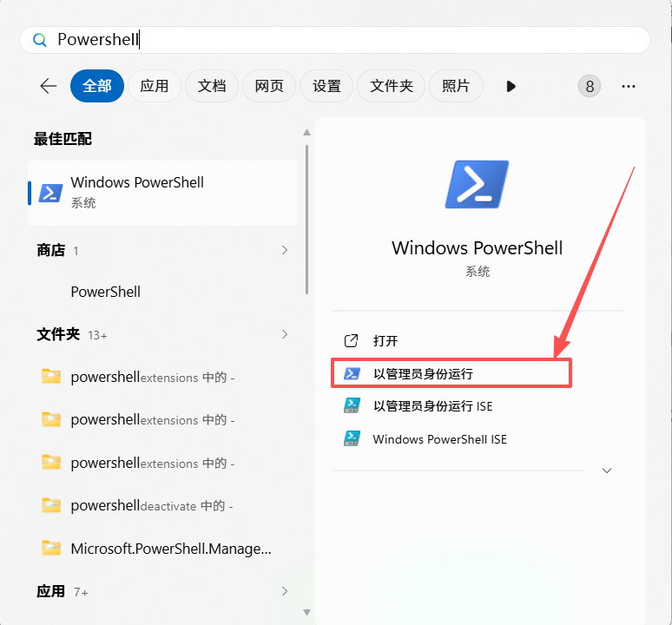
Task: Show more filters with the play arrow
Action: pos(511,87)
